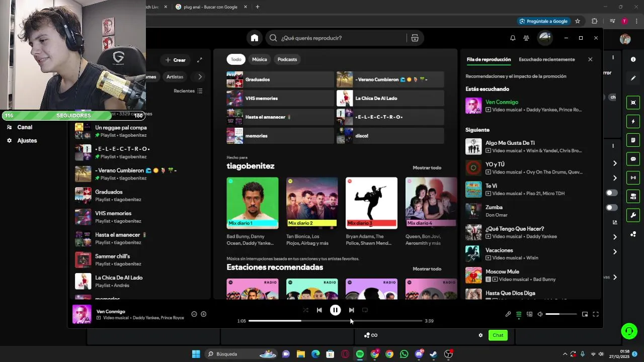This screenshot has height=362, width=644.
Task: Open WhatsApp from the Windows taskbar
Action: coord(404,354)
